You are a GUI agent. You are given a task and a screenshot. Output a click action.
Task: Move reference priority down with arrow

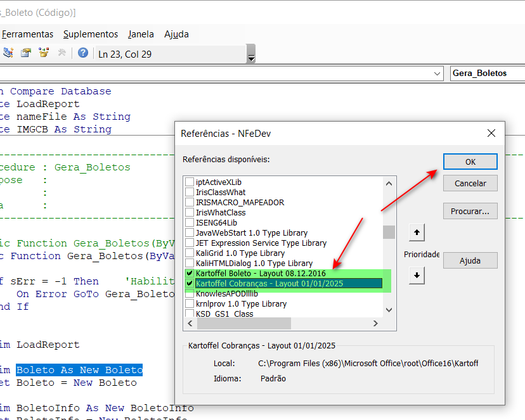[x=417, y=276]
